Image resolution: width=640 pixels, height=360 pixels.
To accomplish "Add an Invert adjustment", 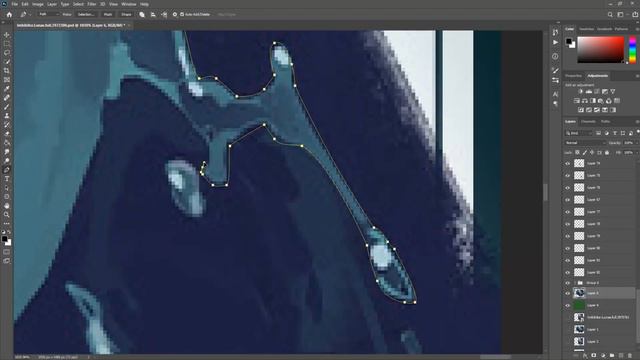I will point(580,110).
